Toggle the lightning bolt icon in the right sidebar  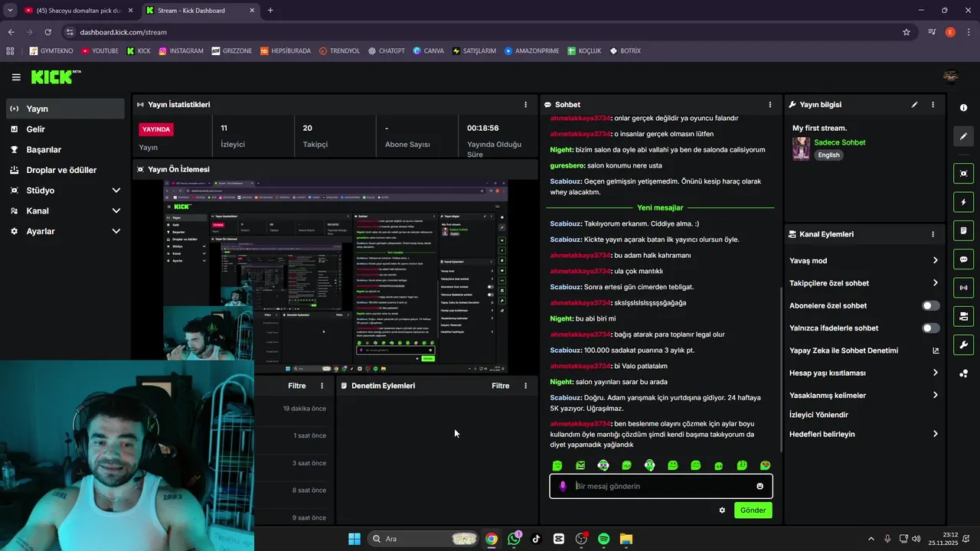point(964,202)
